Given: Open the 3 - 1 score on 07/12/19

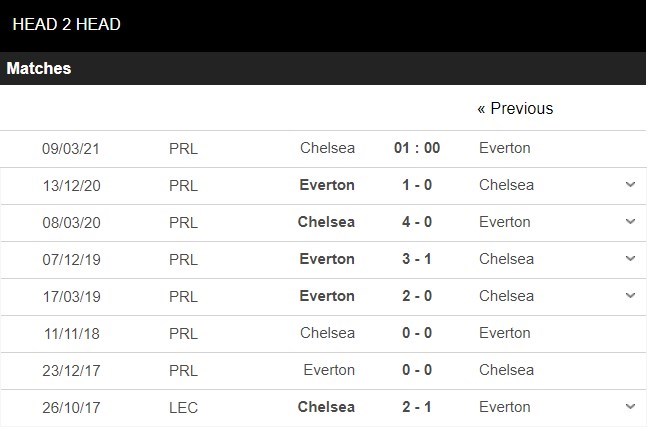Looking at the screenshot, I should [417, 259].
